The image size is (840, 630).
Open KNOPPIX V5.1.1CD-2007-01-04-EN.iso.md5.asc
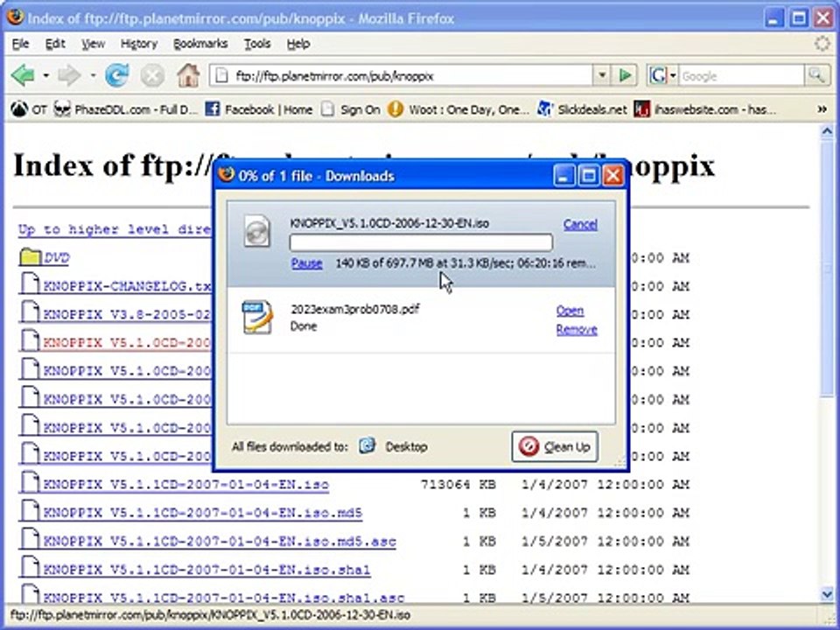coord(220,542)
